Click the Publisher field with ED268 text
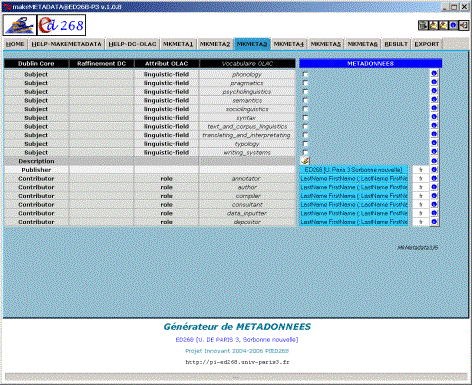472x385 pixels. (354, 170)
